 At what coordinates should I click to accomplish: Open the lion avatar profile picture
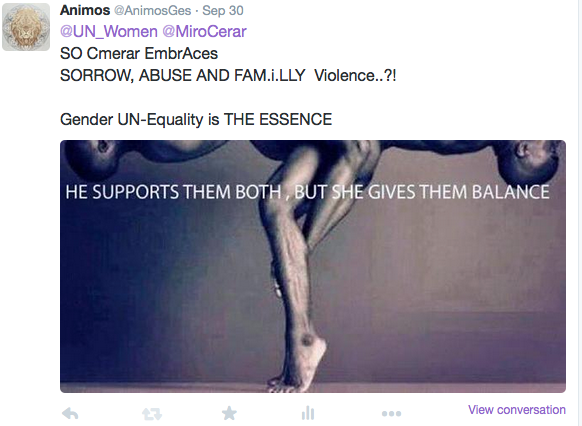(x=26, y=27)
